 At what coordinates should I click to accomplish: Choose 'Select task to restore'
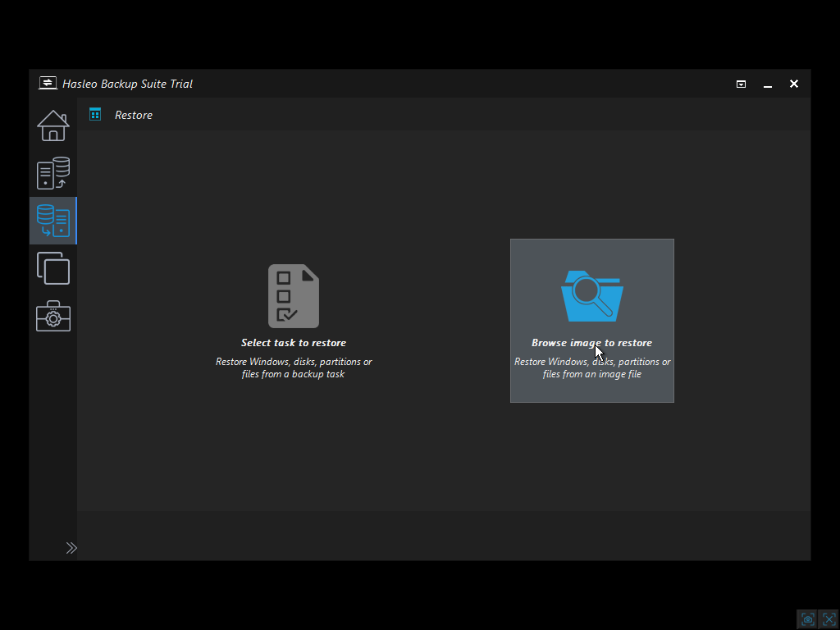[x=294, y=342]
